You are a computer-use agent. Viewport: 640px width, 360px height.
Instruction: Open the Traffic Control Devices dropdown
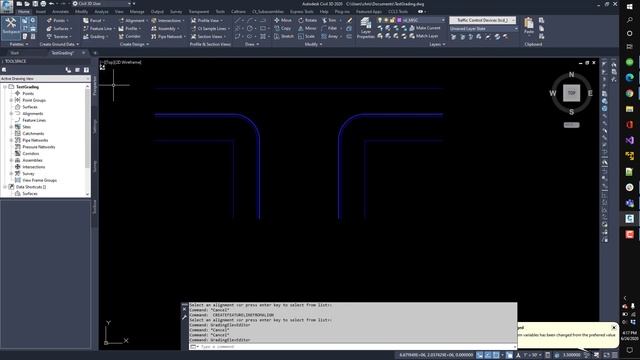(482, 20)
